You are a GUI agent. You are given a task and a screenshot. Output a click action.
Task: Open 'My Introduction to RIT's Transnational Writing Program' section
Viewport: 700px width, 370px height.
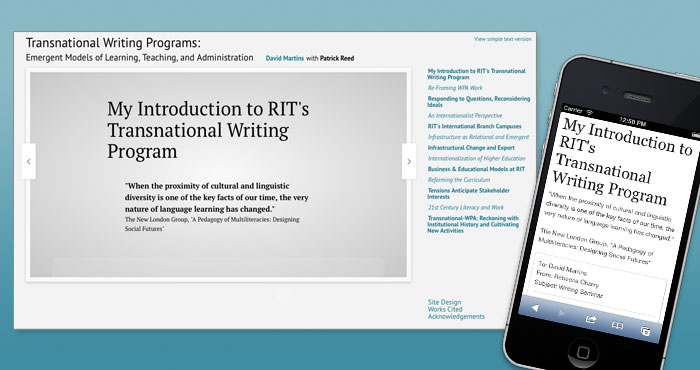click(476, 74)
